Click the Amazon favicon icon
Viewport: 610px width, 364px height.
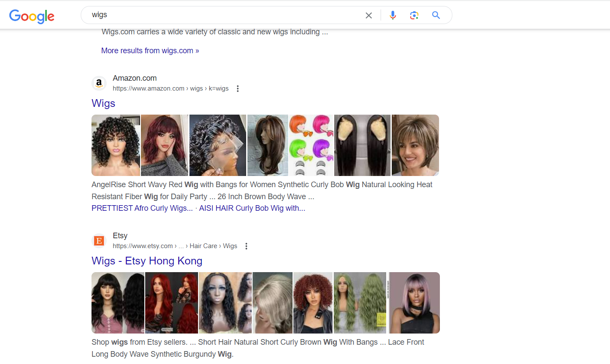[x=99, y=83]
